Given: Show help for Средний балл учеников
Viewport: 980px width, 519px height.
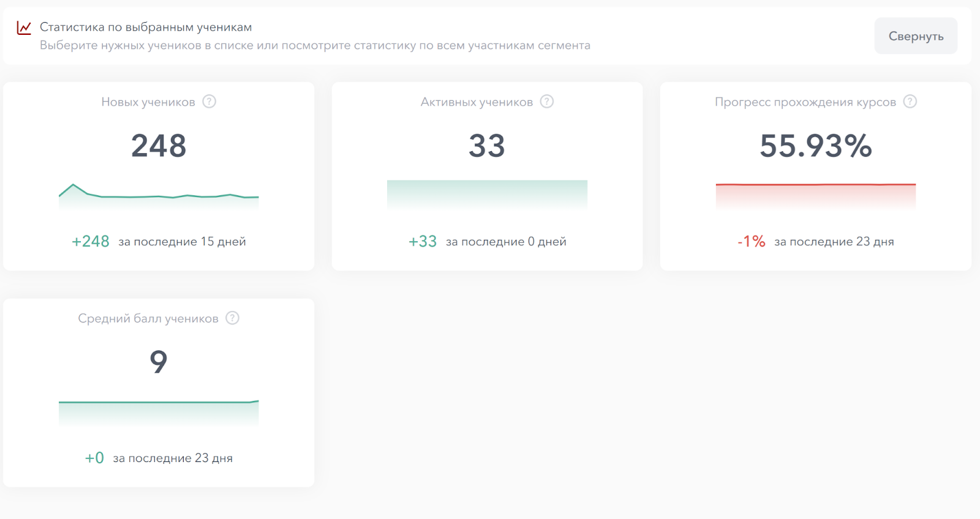Looking at the screenshot, I should (x=232, y=318).
